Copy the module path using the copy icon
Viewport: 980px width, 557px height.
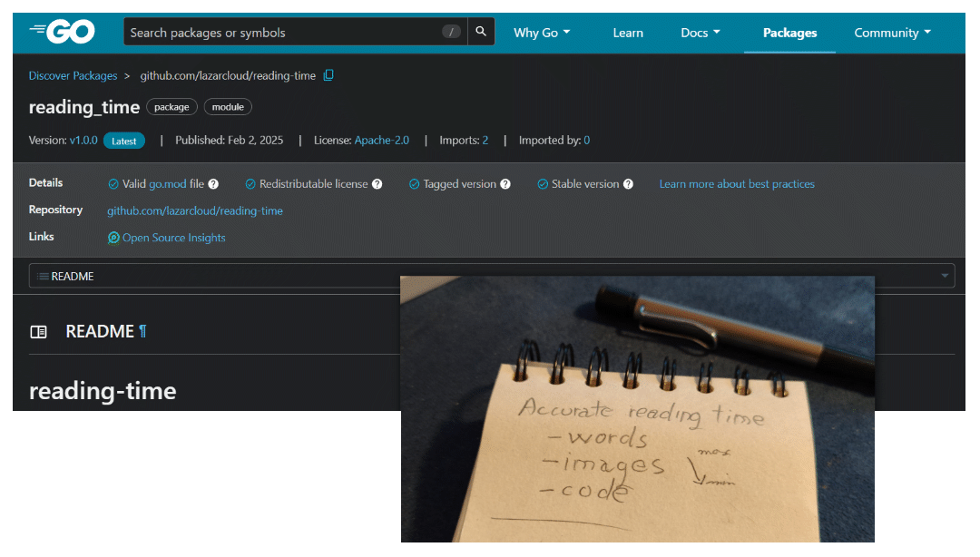tap(328, 75)
